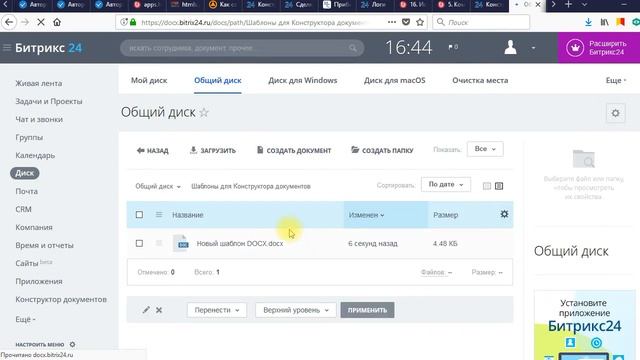Open the header row actions menu icon
The height and width of the screenshot is (360, 640).
tap(159, 214)
